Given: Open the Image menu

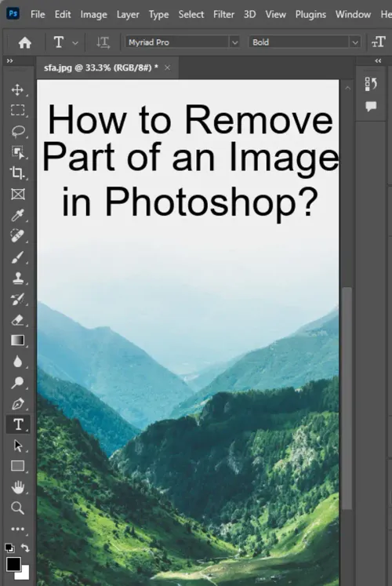Looking at the screenshot, I should tap(94, 15).
